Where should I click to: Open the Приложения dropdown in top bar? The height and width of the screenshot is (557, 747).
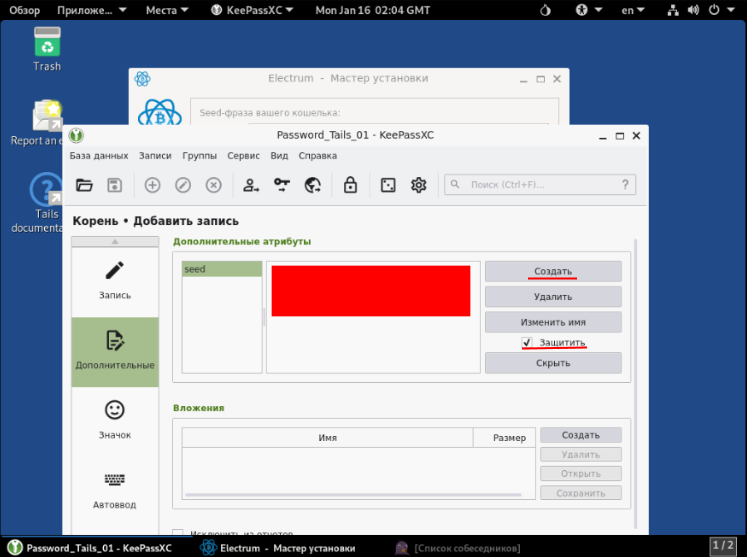[92, 10]
